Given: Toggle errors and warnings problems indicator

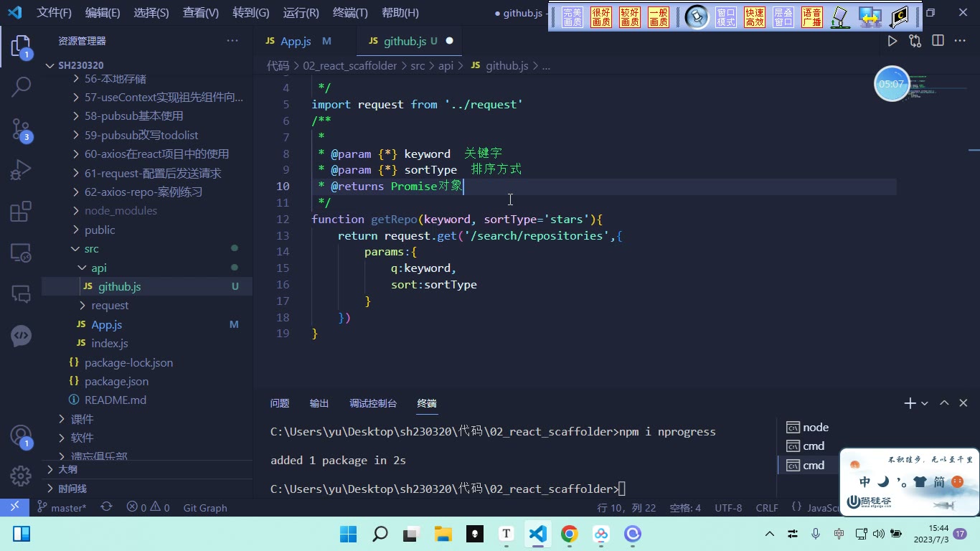Looking at the screenshot, I should click(x=149, y=507).
